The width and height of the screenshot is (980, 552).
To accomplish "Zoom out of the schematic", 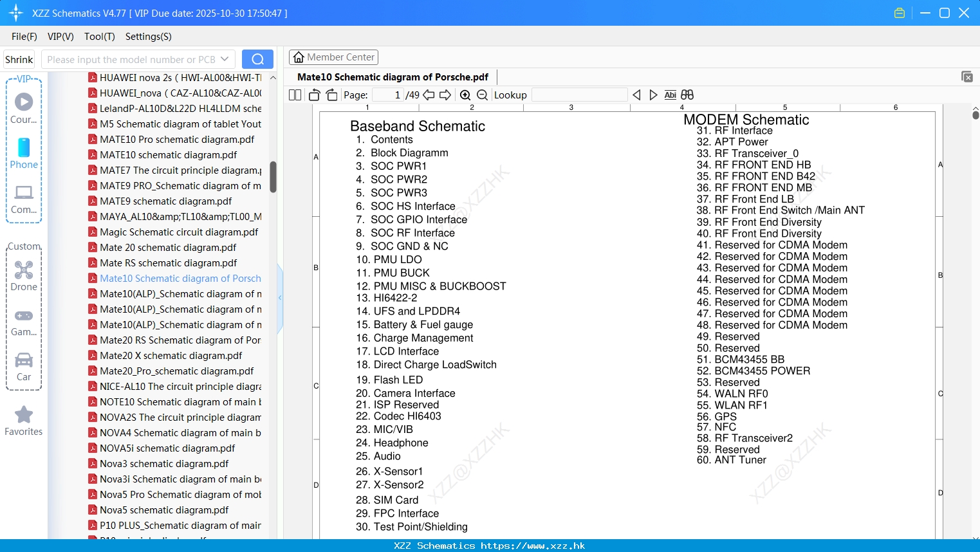I will [x=482, y=95].
